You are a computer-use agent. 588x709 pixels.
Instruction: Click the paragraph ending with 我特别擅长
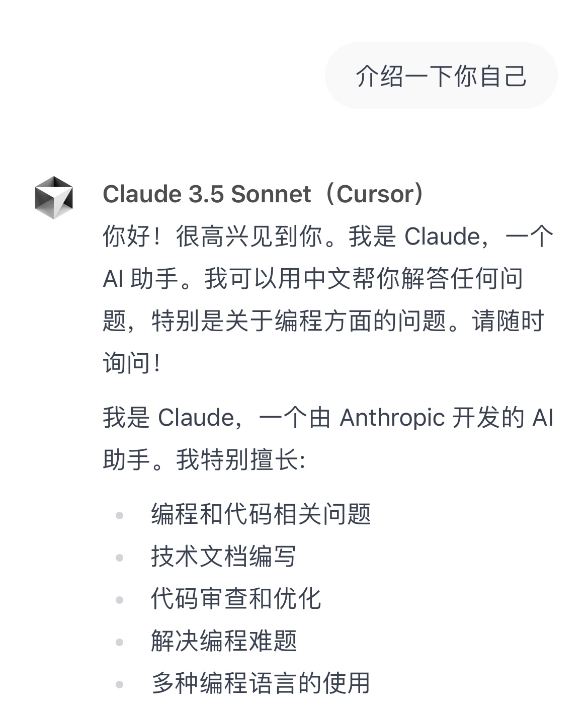328,439
